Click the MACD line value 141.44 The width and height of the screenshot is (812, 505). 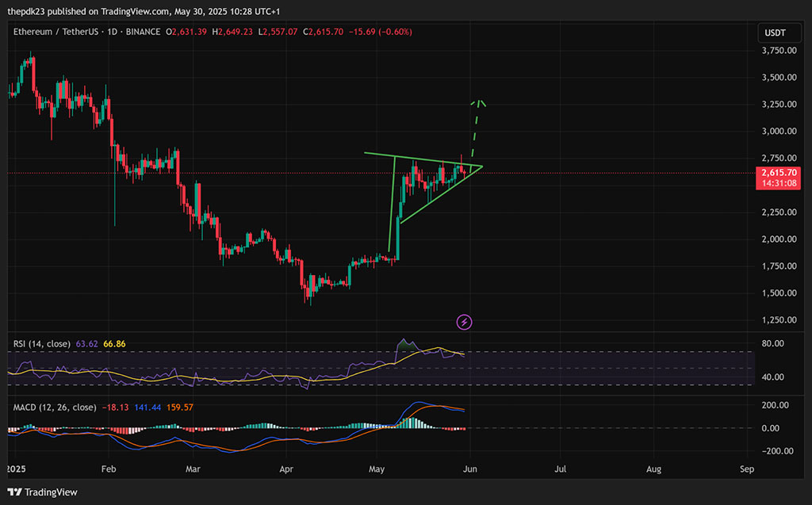(147, 407)
